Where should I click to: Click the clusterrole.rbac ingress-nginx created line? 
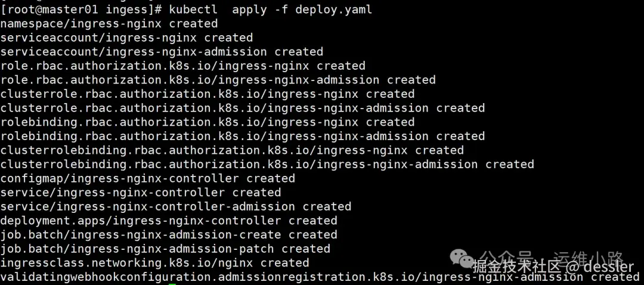[208, 94]
